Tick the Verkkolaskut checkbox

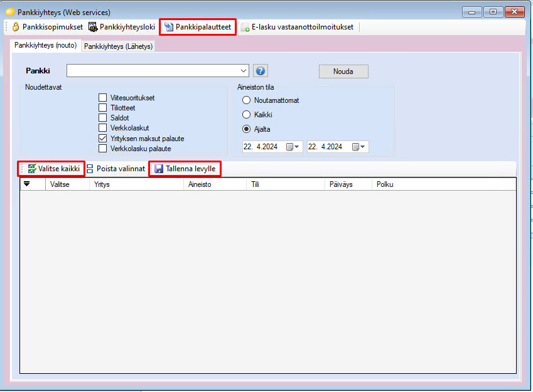coord(102,128)
